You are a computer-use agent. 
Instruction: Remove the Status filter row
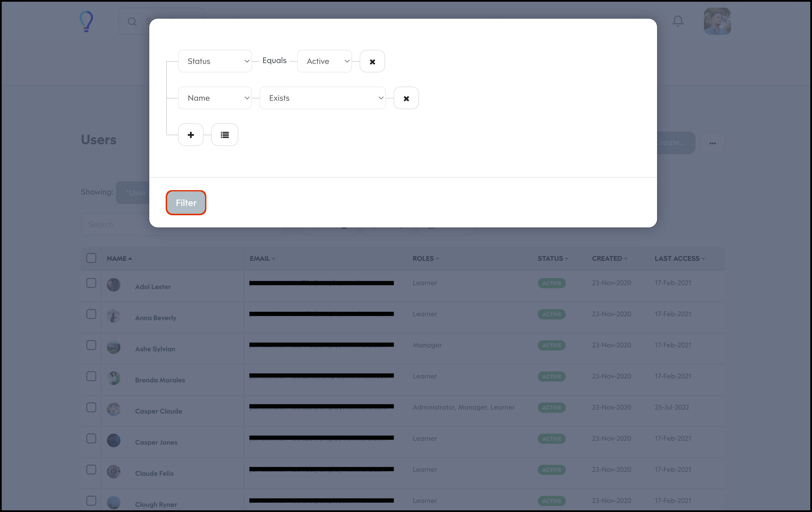click(x=372, y=61)
